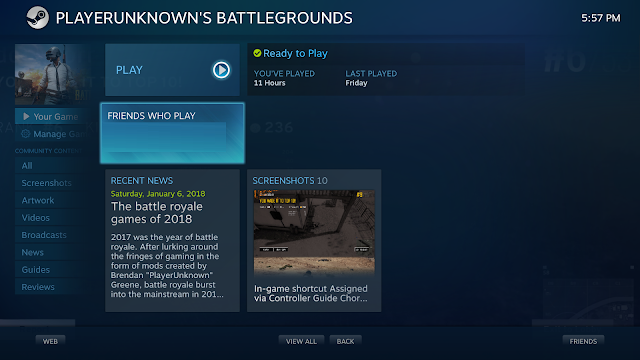This screenshot has width=640, height=360.
Task: Open the Screenshots 10 tile heading
Action: click(x=290, y=180)
